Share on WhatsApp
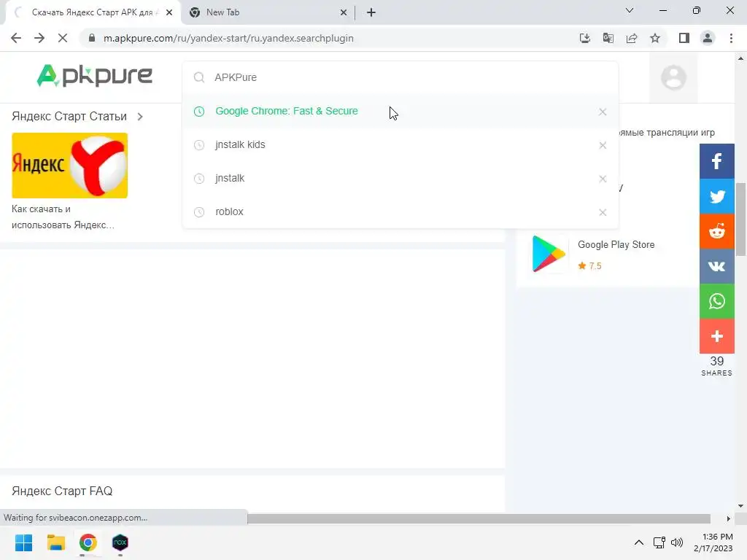This screenshot has height=560, width=747. (x=716, y=301)
